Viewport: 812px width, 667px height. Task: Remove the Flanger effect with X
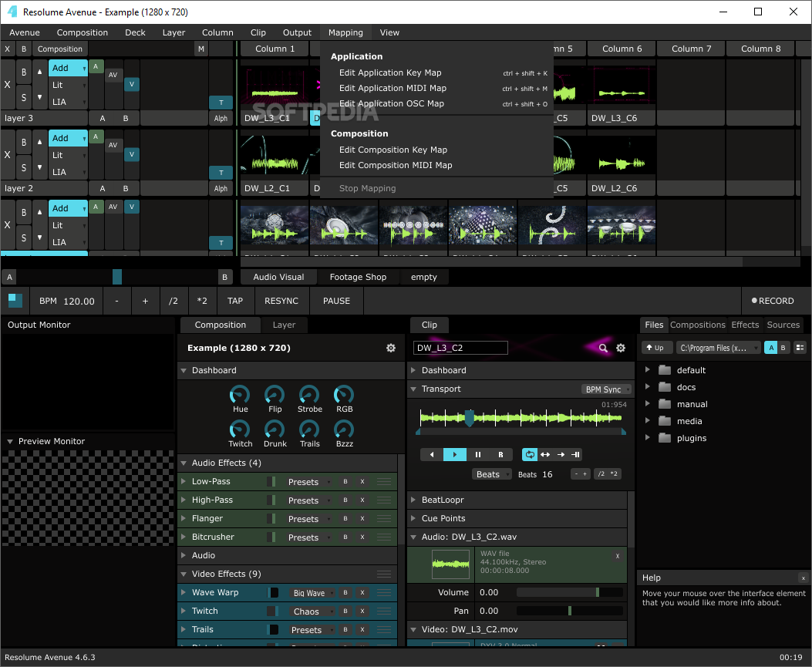tap(362, 518)
